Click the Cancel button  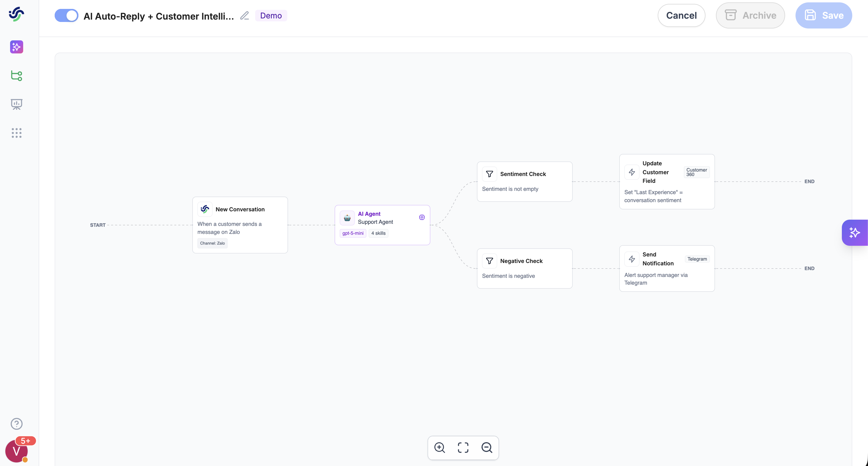click(681, 15)
